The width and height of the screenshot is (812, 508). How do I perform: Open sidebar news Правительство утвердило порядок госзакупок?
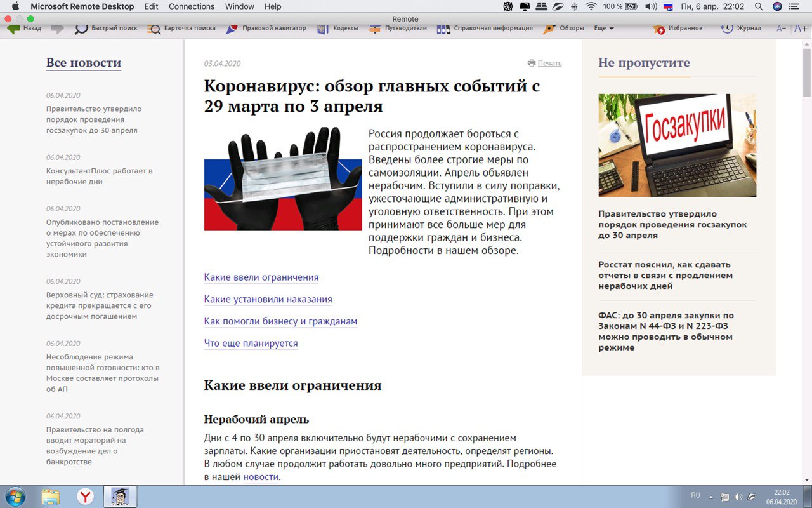pyautogui.click(x=94, y=119)
